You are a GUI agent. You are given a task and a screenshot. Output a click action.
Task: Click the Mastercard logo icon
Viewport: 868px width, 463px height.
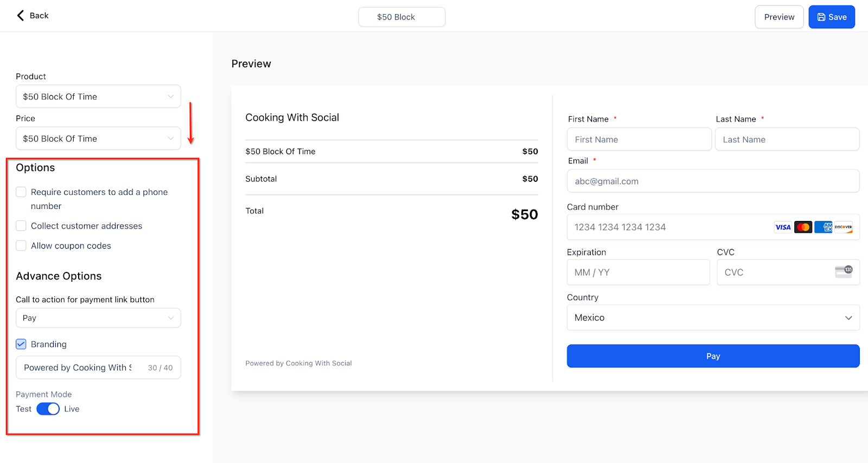803,227
